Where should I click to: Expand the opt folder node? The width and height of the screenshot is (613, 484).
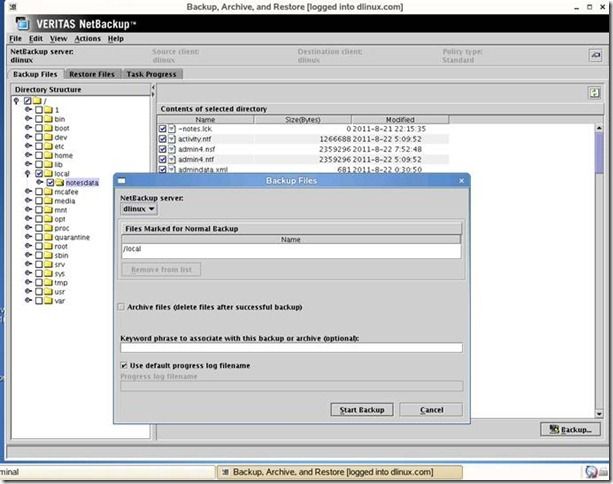pyautogui.click(x=28, y=219)
